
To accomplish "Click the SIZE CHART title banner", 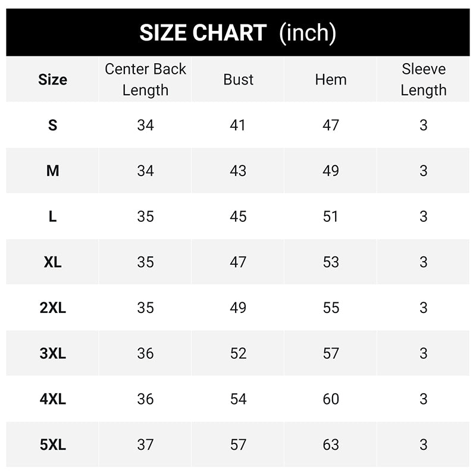I will [x=238, y=33].
